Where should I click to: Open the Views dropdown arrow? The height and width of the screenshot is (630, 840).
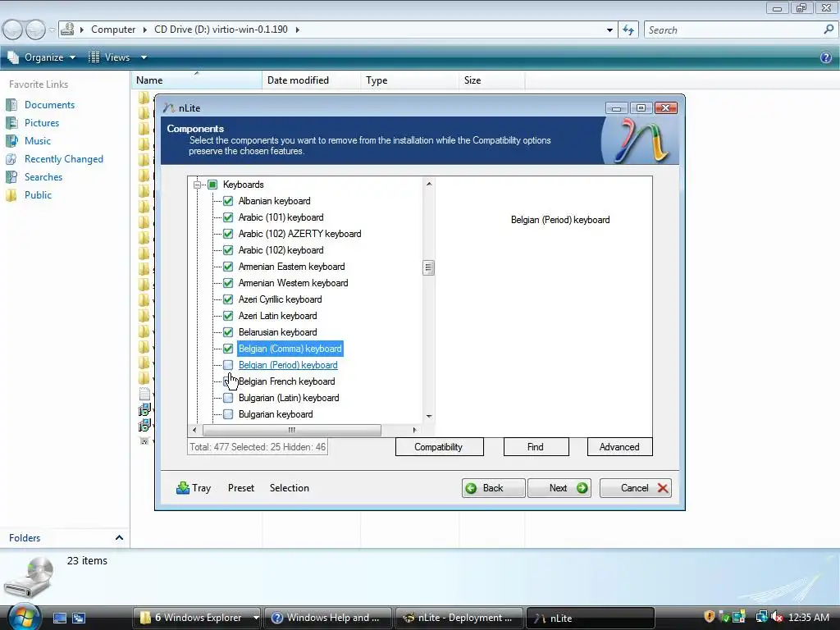point(144,57)
